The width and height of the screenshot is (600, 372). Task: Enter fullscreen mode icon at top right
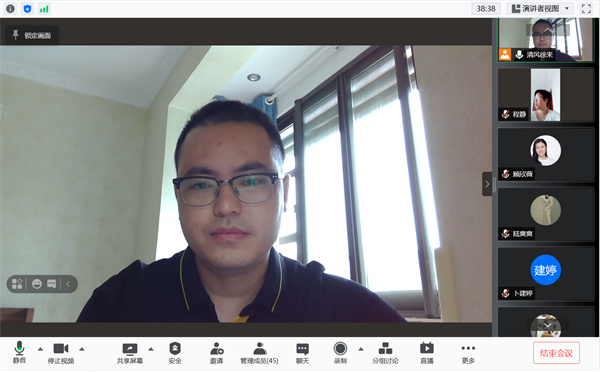tap(586, 8)
